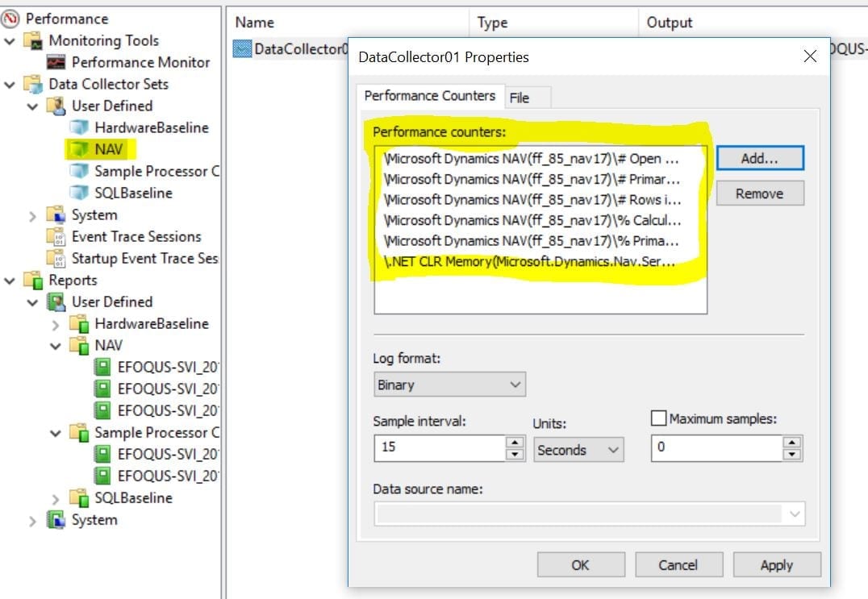
Task: Click System folder icon under Data Collector Sets
Action: coord(56,214)
